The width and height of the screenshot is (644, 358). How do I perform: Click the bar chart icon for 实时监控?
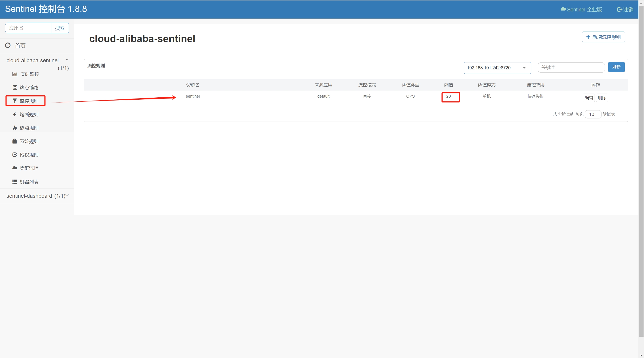(15, 74)
